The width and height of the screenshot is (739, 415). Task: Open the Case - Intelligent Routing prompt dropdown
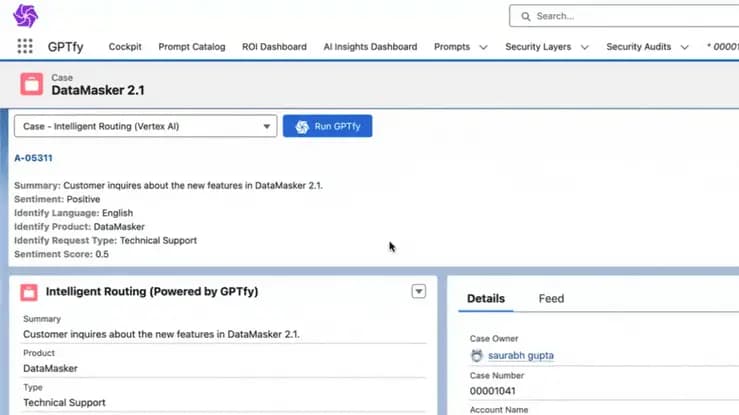[145, 126]
